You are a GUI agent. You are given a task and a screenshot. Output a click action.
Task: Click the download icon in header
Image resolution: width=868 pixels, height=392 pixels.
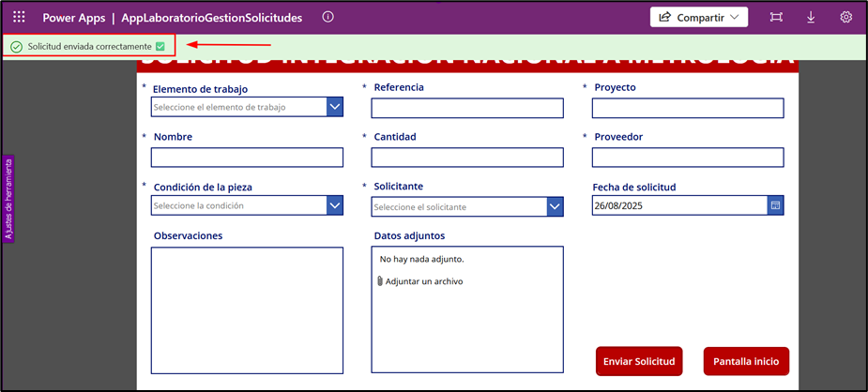pyautogui.click(x=811, y=17)
